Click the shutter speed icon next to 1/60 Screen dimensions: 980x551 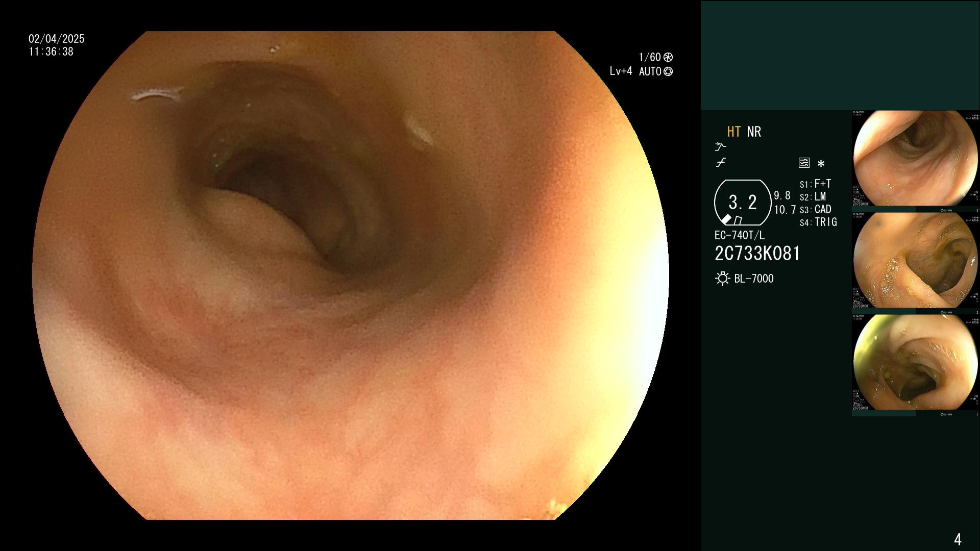pos(668,57)
